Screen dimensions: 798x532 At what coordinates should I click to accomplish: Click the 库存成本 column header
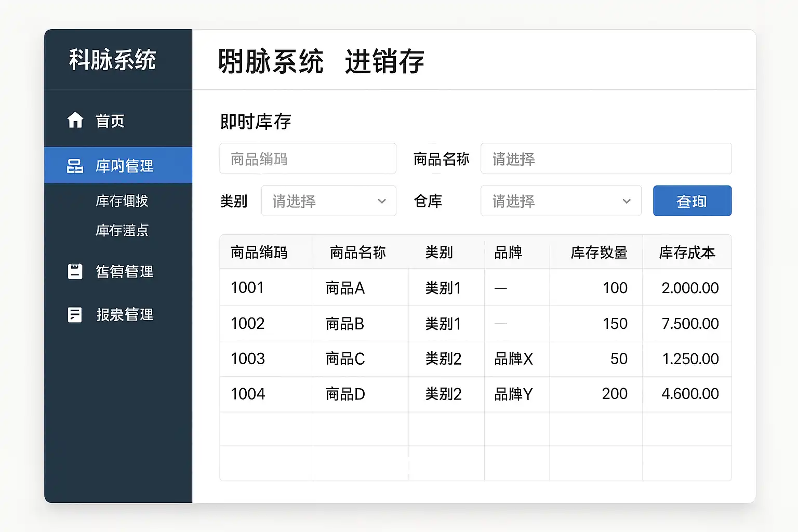[687, 252]
